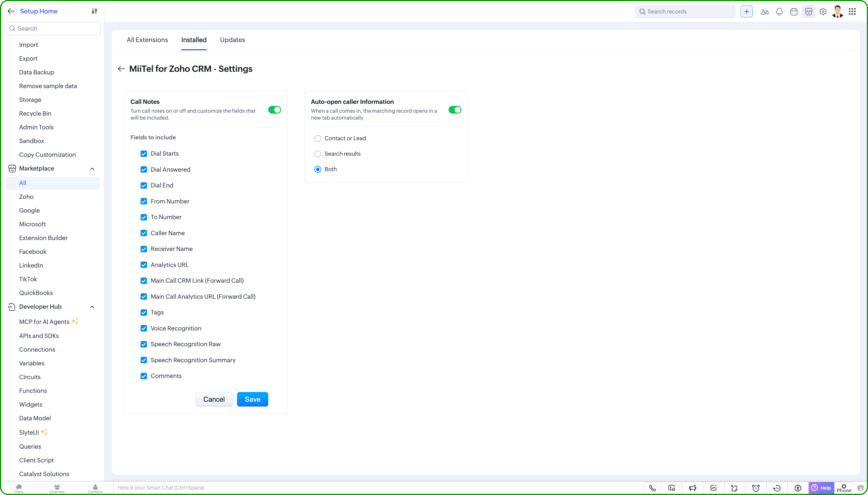Switch to the Updates tab
The width and height of the screenshot is (868, 495).
[232, 40]
